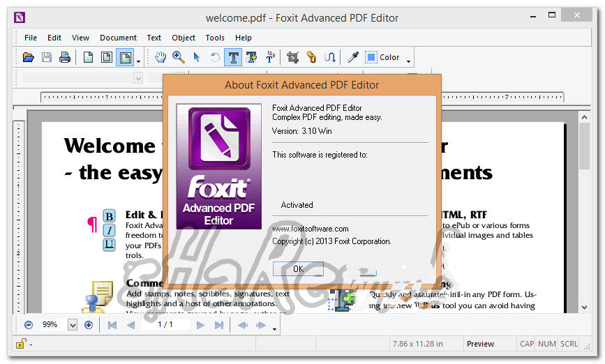
Task: Click the Italic I icon in the document
Action: click(x=109, y=230)
